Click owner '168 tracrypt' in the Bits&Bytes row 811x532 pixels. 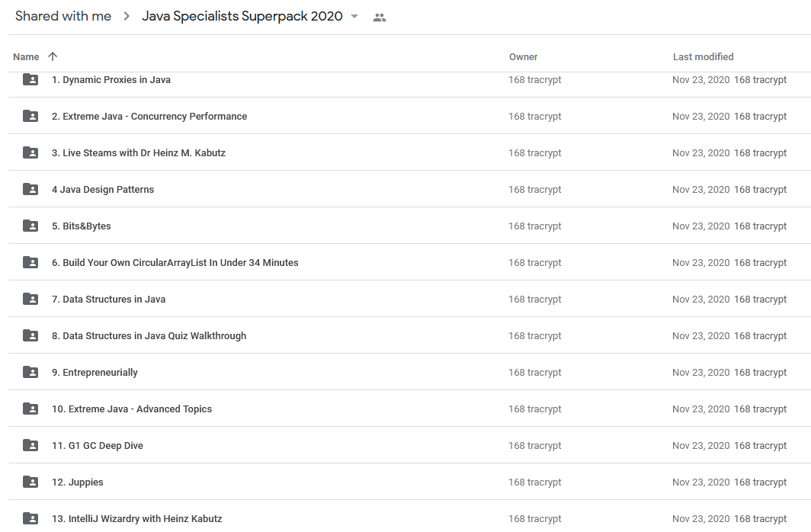click(535, 226)
